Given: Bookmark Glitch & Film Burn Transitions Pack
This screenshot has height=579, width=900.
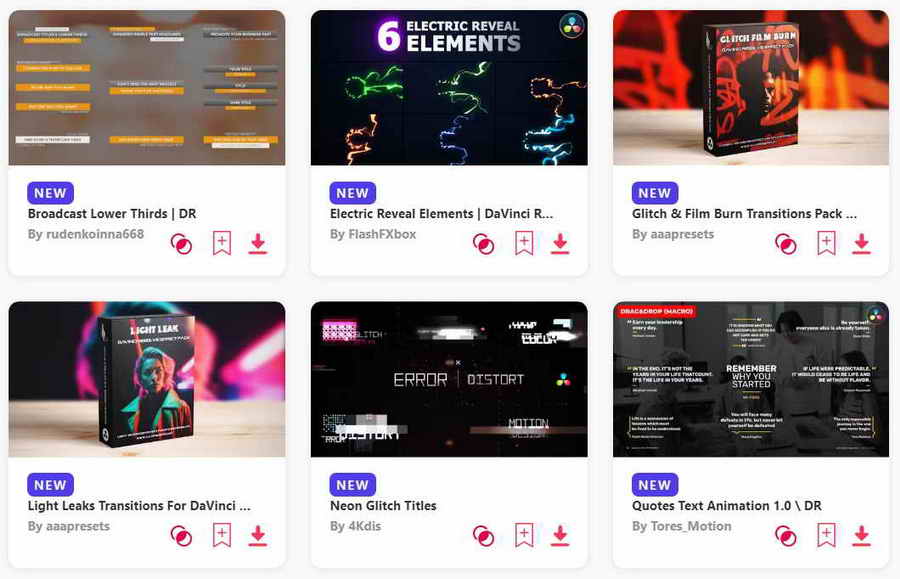Looking at the screenshot, I should 826,243.
